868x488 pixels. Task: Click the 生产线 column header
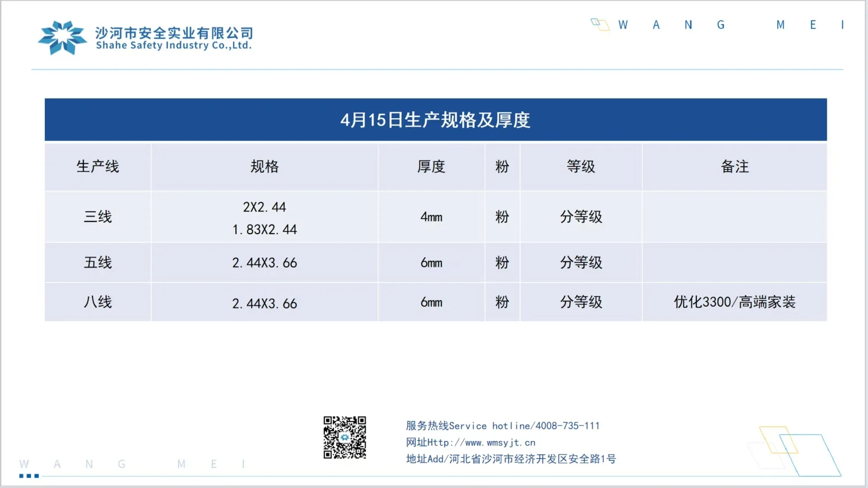pos(98,166)
